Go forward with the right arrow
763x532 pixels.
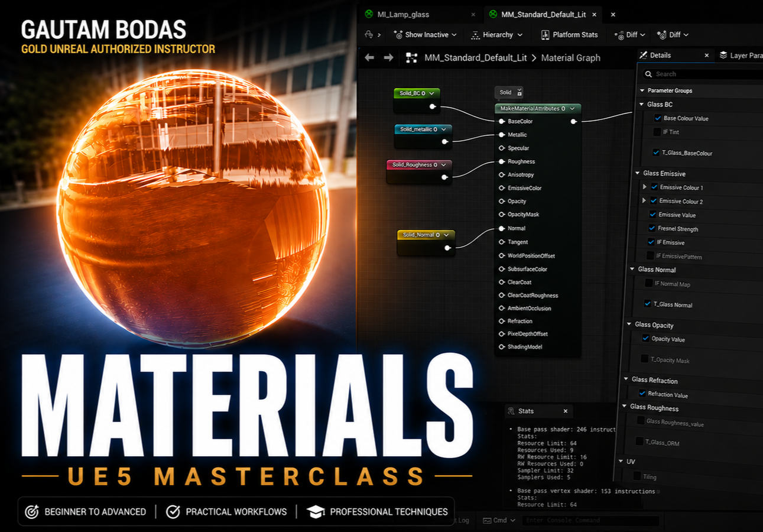[x=388, y=57]
